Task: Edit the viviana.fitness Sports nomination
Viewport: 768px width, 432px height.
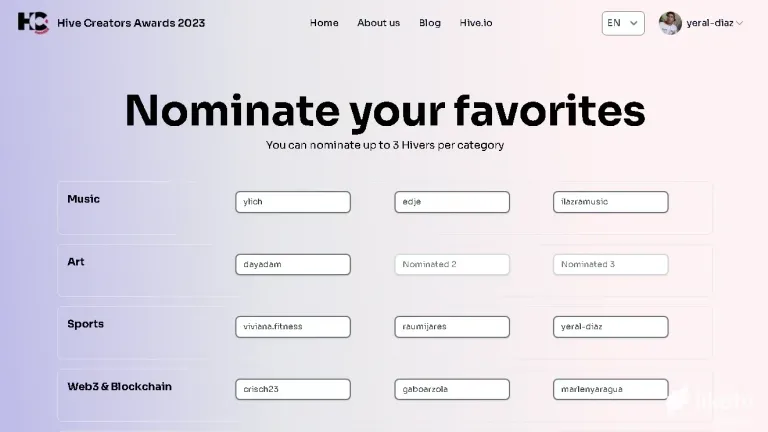Action: tap(293, 327)
